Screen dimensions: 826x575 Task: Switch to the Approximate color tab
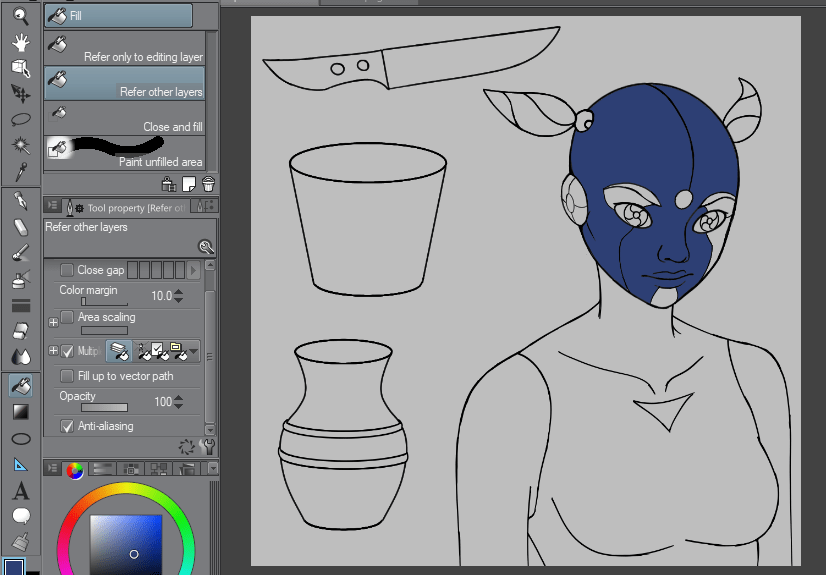tap(187, 469)
